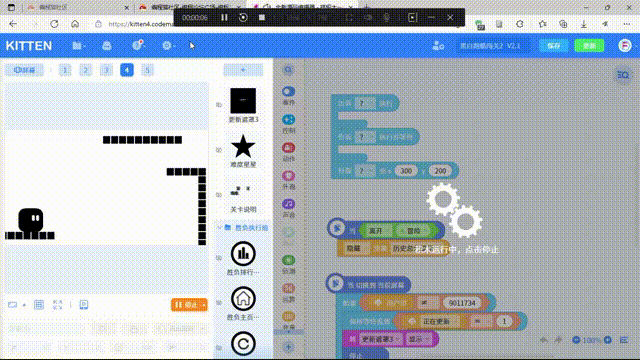Open the 声音 sound block category
The height and width of the screenshot is (360, 640).
point(289,209)
